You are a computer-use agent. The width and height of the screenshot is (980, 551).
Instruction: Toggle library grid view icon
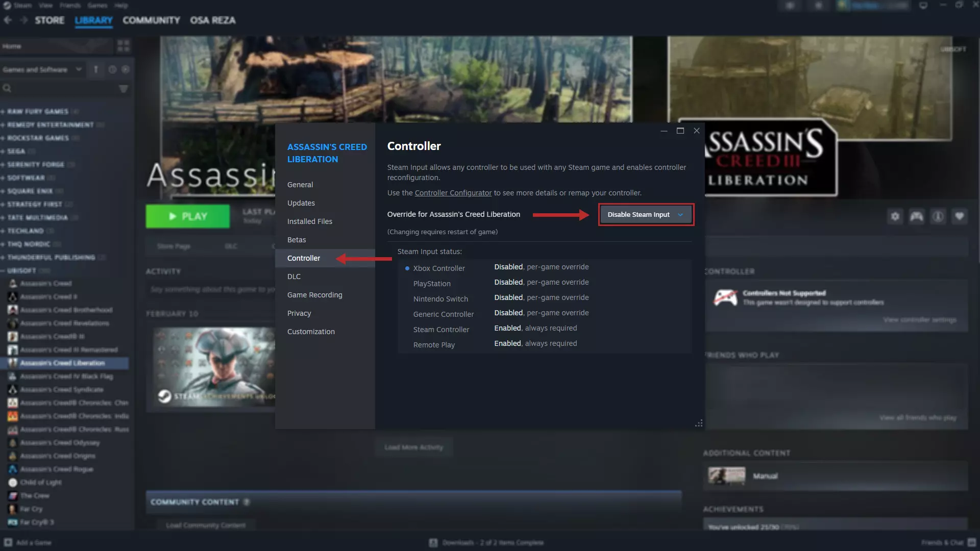(x=123, y=46)
